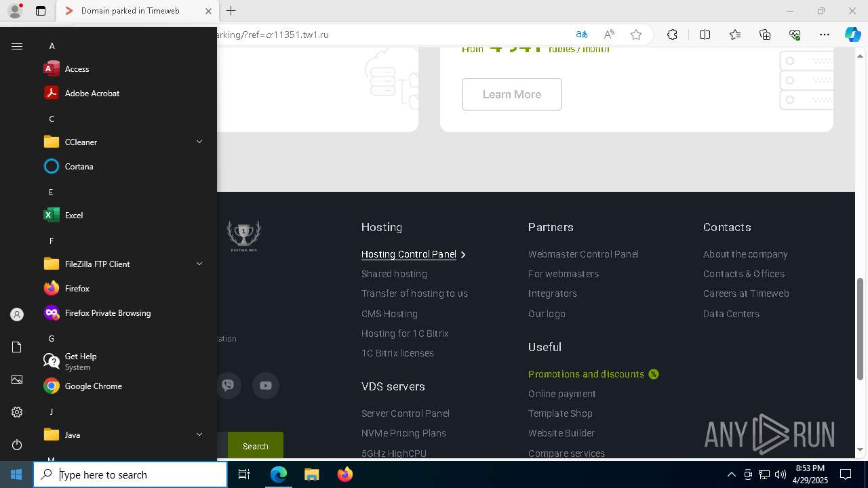The width and height of the screenshot is (868, 488).
Task: Launch Google Chrome from Start menu
Action: click(x=122, y=386)
